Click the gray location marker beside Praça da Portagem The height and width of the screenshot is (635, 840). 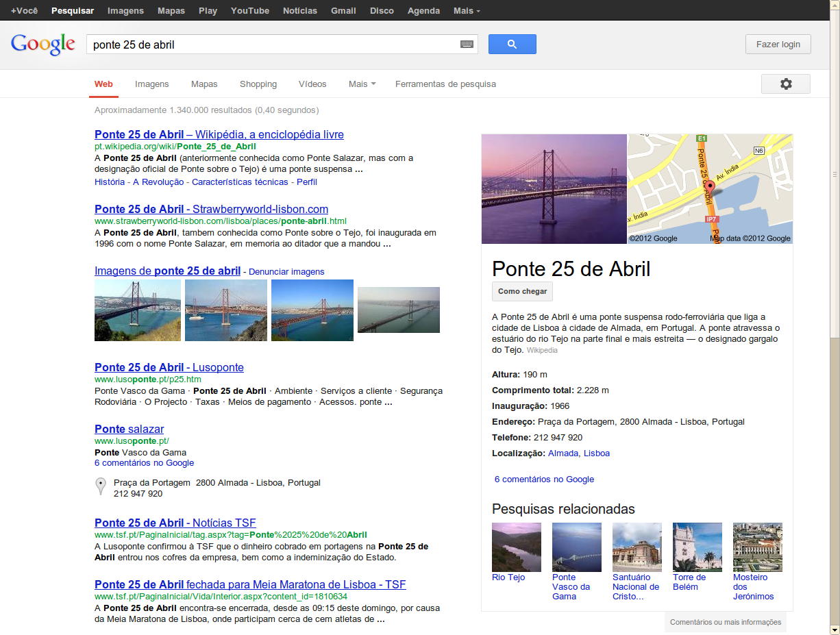(x=101, y=486)
